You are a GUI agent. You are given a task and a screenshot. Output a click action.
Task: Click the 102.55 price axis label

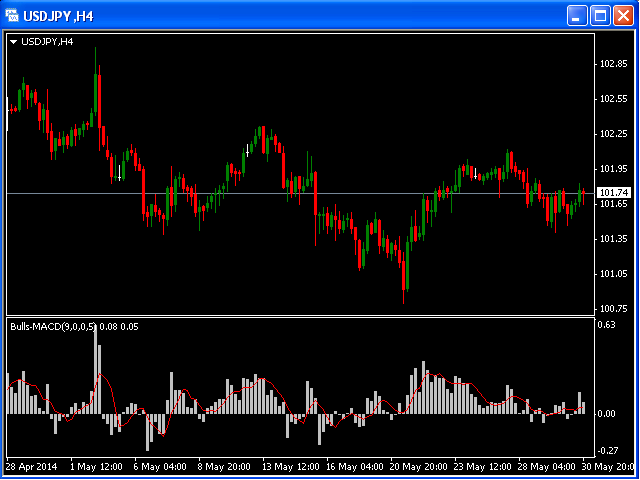(614, 99)
